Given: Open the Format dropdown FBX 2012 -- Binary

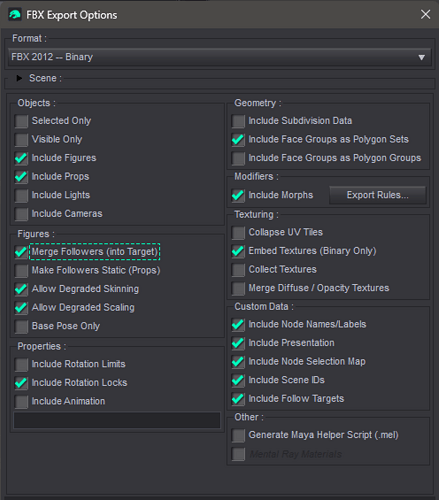Looking at the screenshot, I should pos(220,57).
